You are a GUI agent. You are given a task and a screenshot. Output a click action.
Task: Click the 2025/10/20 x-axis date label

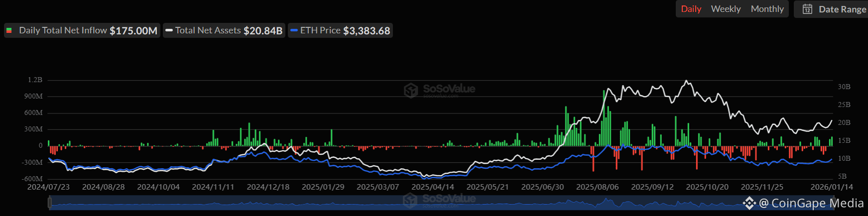pyautogui.click(x=707, y=187)
